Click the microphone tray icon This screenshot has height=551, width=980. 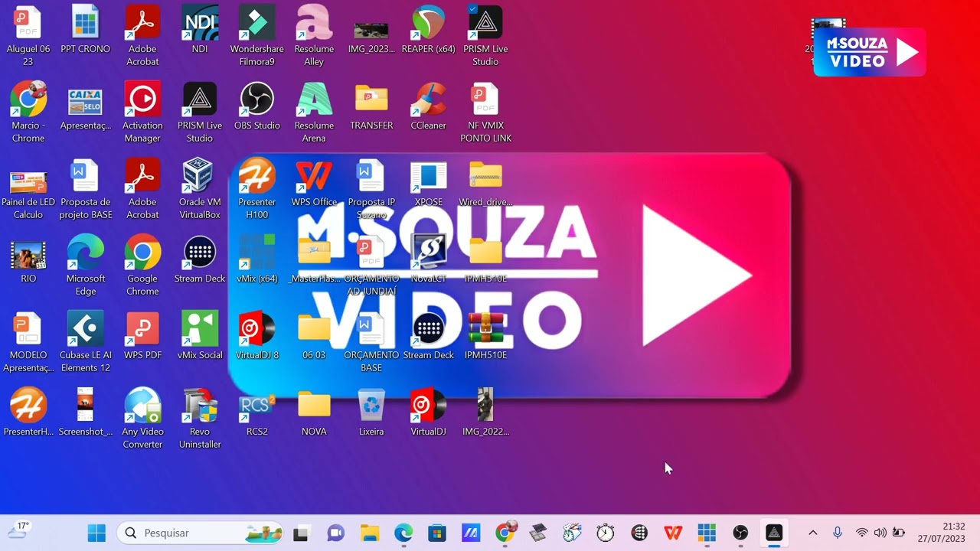[838, 533]
